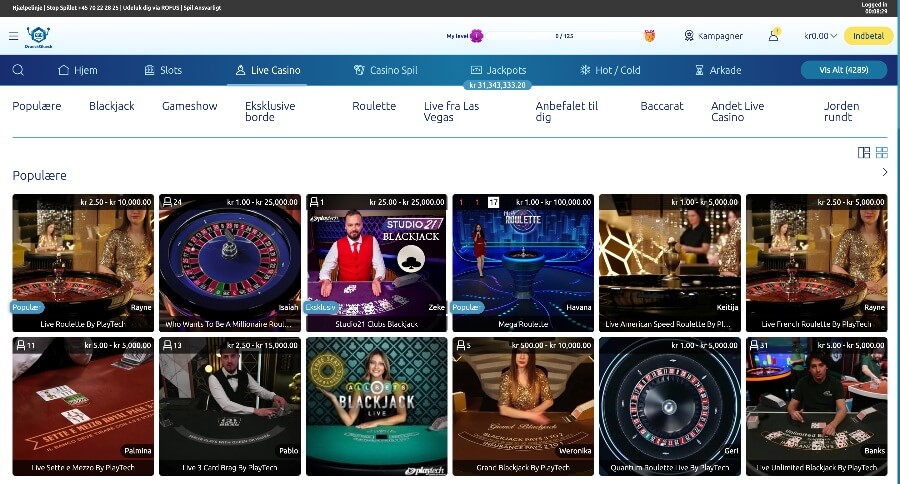This screenshot has width=900, height=484.
Task: Switch to the large-tile layout view icon
Action: point(863,152)
